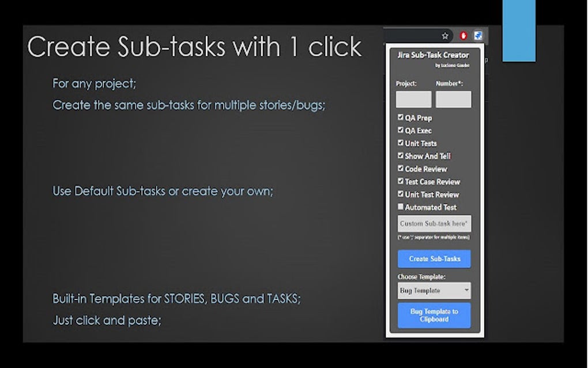Focus the Number input field
The height and width of the screenshot is (368, 588).
point(453,99)
